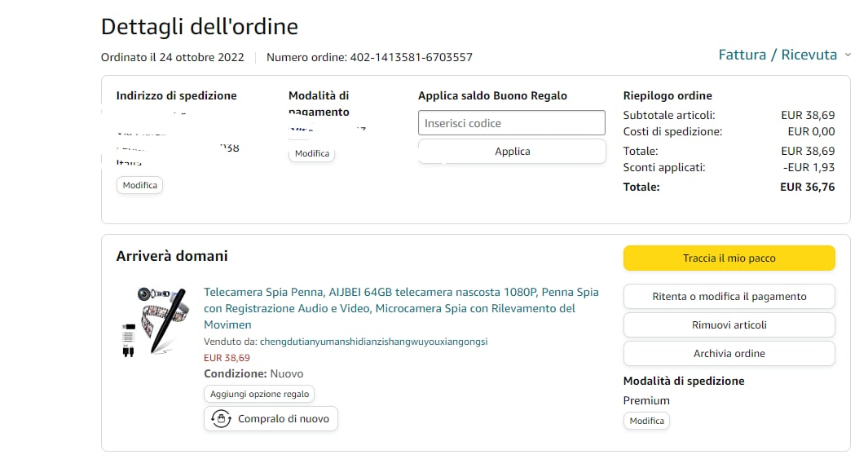Expand the Fattura / Ricevuta chevron arrow
868x459 pixels.
click(x=848, y=55)
